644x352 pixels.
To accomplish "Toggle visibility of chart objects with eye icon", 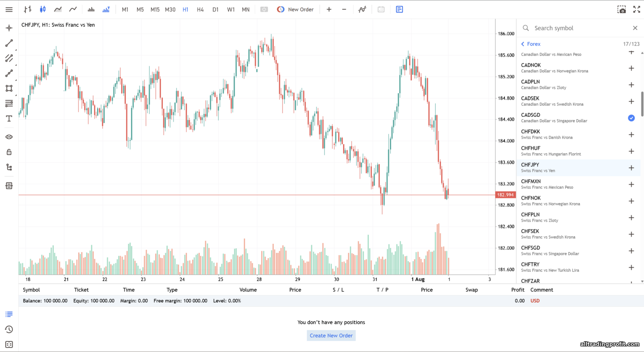I will click(9, 137).
